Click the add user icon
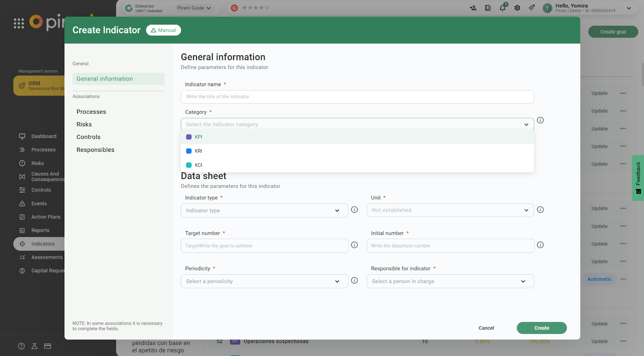This screenshot has width=644, height=356. click(x=473, y=8)
